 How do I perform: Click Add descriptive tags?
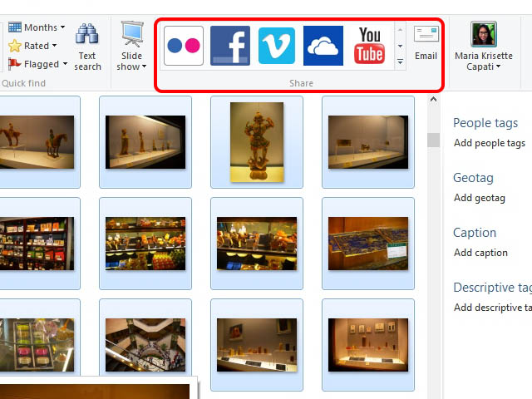493,308
